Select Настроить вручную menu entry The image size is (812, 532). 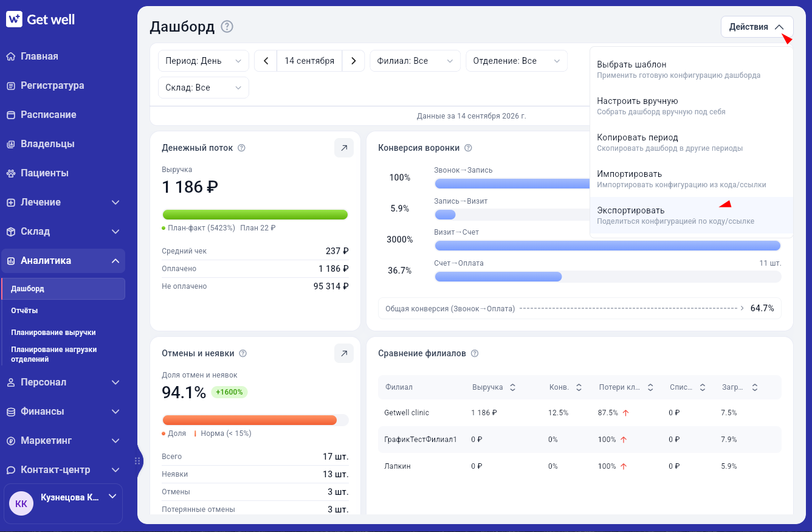pos(692,106)
